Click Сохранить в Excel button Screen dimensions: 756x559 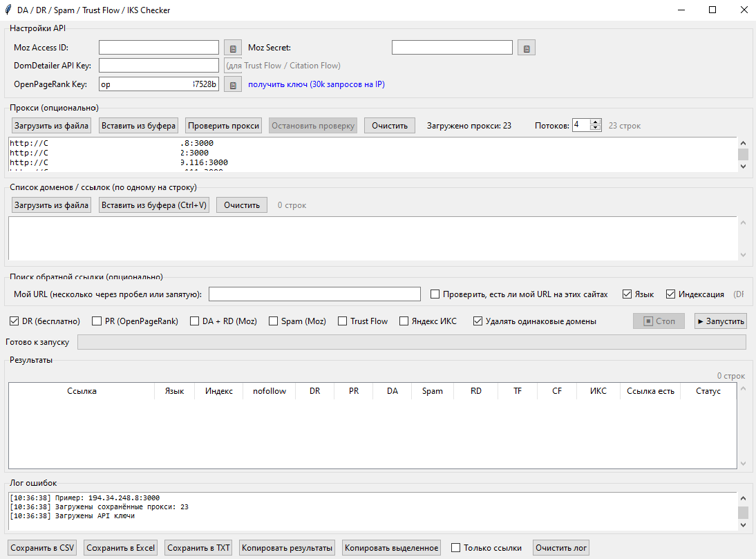(x=120, y=548)
